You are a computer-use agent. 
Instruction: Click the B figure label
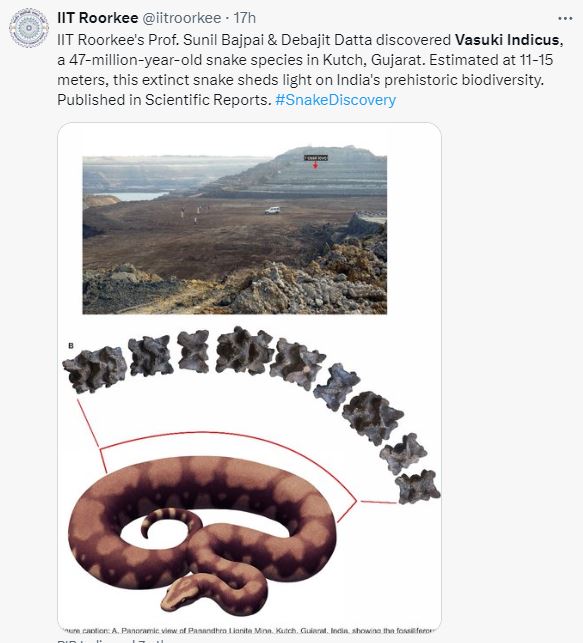[71, 346]
